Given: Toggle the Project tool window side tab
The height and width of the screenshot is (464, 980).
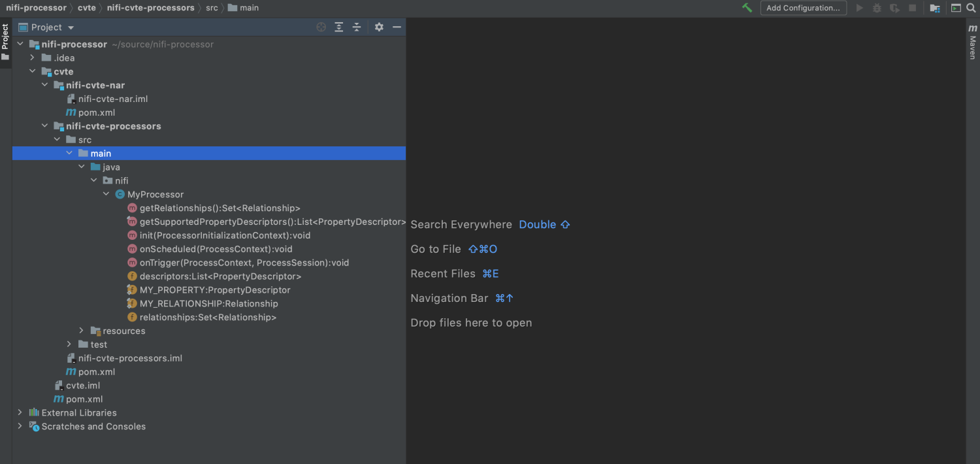Looking at the screenshot, I should (x=5, y=42).
